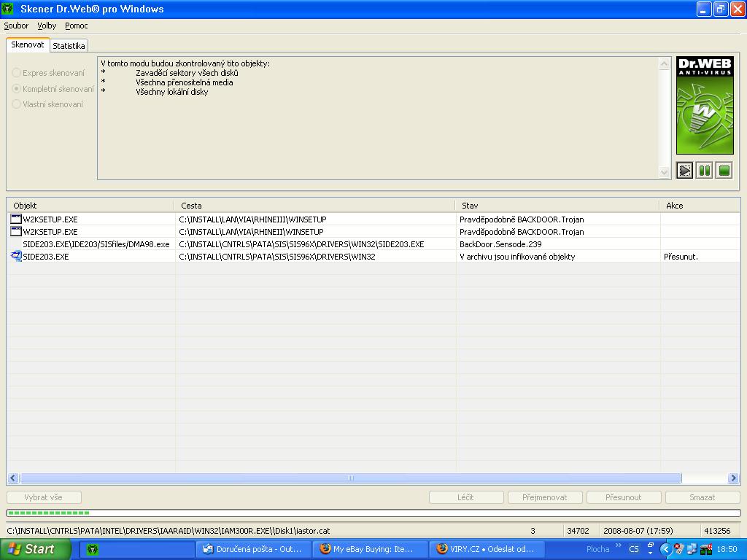The height and width of the screenshot is (560, 747).
Task: Open Dr.Web spider icon in taskbar
Action: pos(93,549)
